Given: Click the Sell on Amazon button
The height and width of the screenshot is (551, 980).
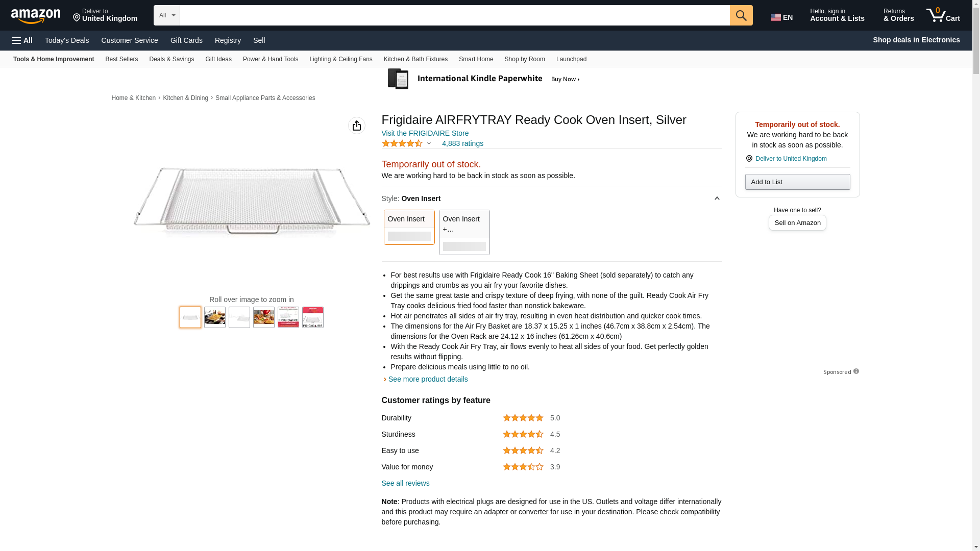Looking at the screenshot, I should point(797,223).
